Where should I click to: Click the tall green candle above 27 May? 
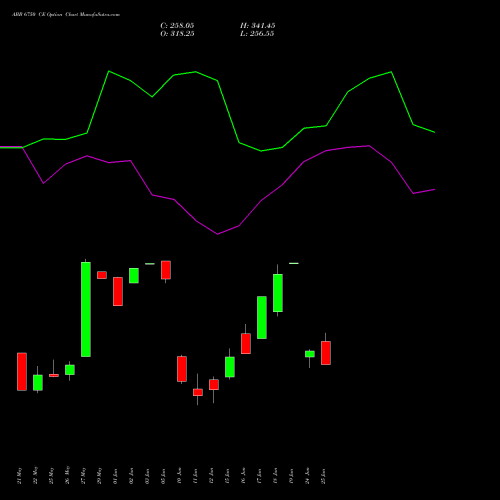pos(86,309)
